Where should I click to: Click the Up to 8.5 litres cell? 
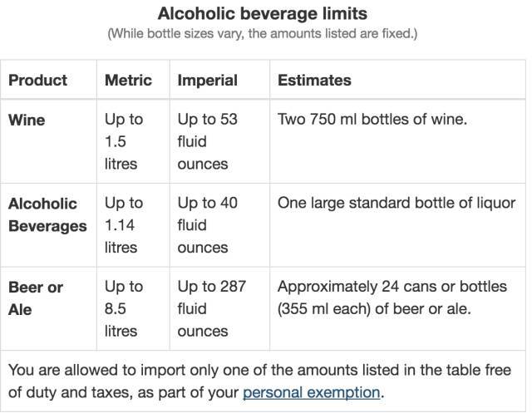tap(124, 309)
